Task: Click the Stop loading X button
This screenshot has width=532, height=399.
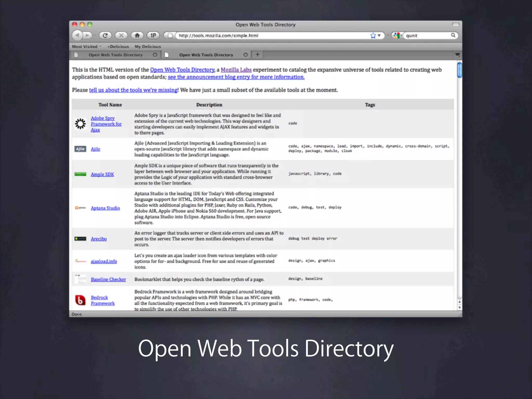Action: 121,35
